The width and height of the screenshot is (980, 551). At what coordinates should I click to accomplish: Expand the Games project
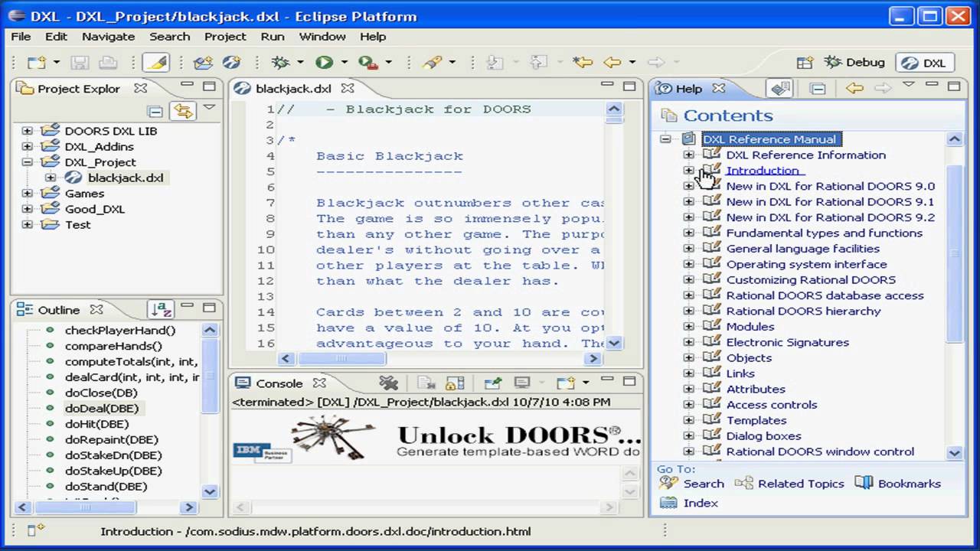28,194
